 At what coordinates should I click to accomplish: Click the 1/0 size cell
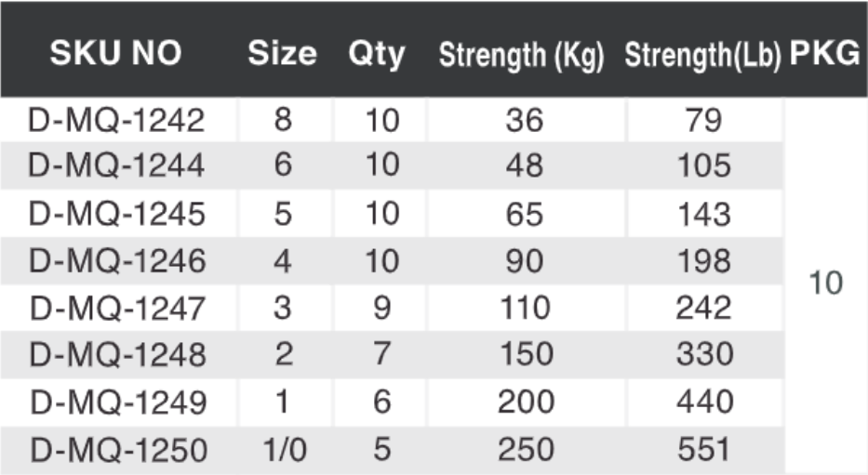[283, 450]
